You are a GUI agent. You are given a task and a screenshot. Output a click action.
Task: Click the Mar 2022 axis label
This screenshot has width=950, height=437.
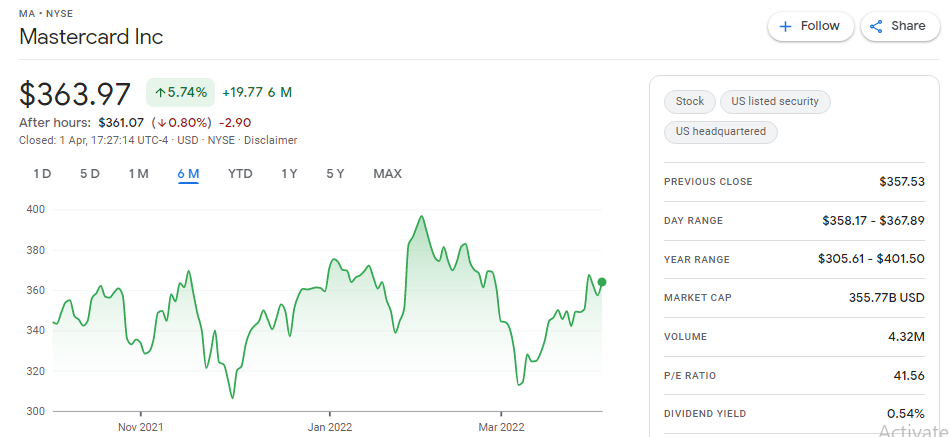pos(502,427)
